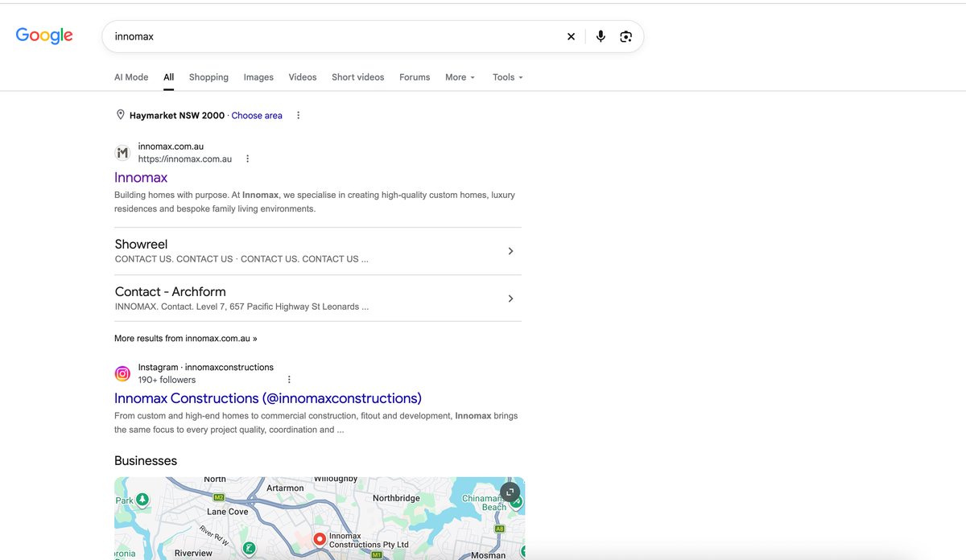Click Haymarket NSW 2000 location text

[x=177, y=116]
